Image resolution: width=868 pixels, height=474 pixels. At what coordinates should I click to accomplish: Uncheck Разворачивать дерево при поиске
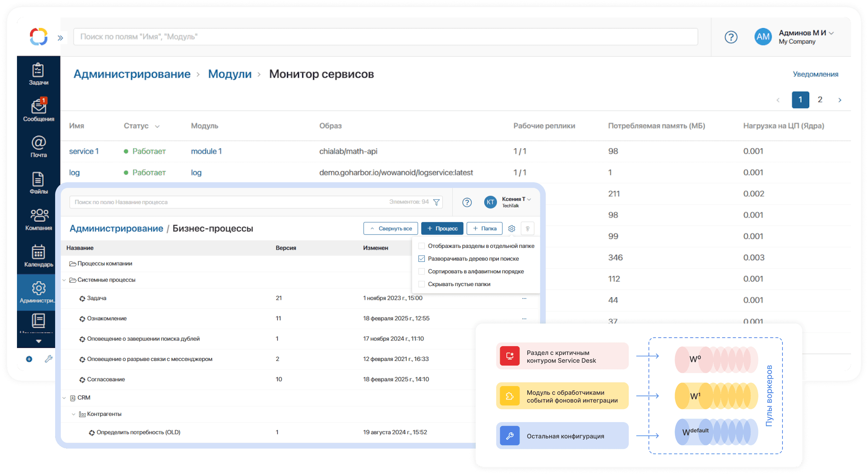click(422, 259)
